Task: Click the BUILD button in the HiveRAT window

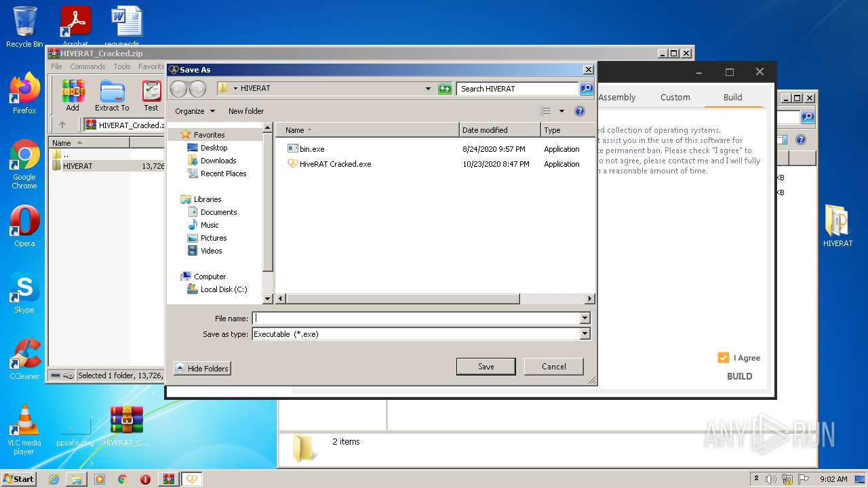Action: click(x=739, y=376)
